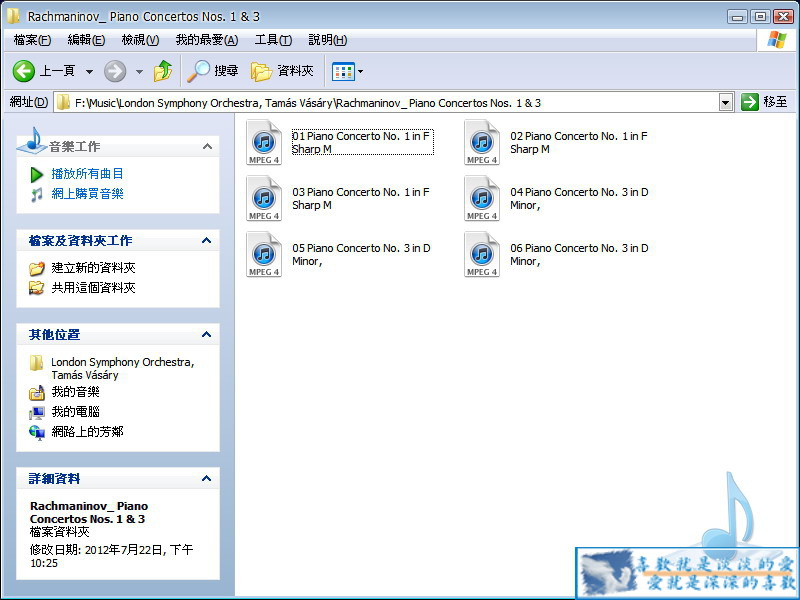The width and height of the screenshot is (800, 600).
Task: Open 我的電腦 link
Action: point(76,412)
